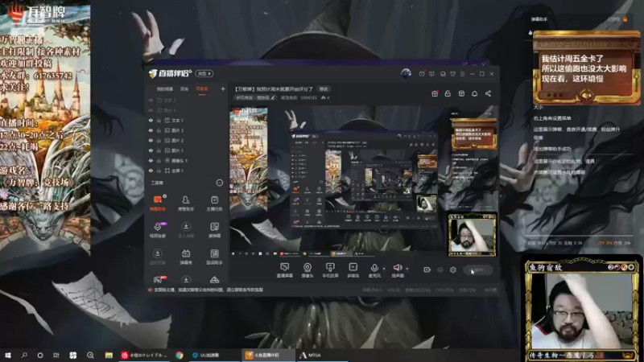Open the hamburger menu in title bar
The image size is (644, 362).
pos(462,74)
